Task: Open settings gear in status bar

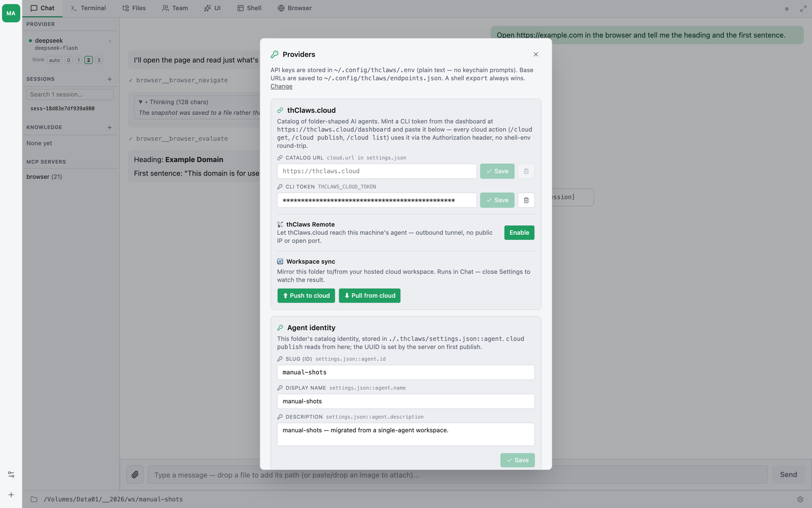Action: pyautogui.click(x=800, y=499)
